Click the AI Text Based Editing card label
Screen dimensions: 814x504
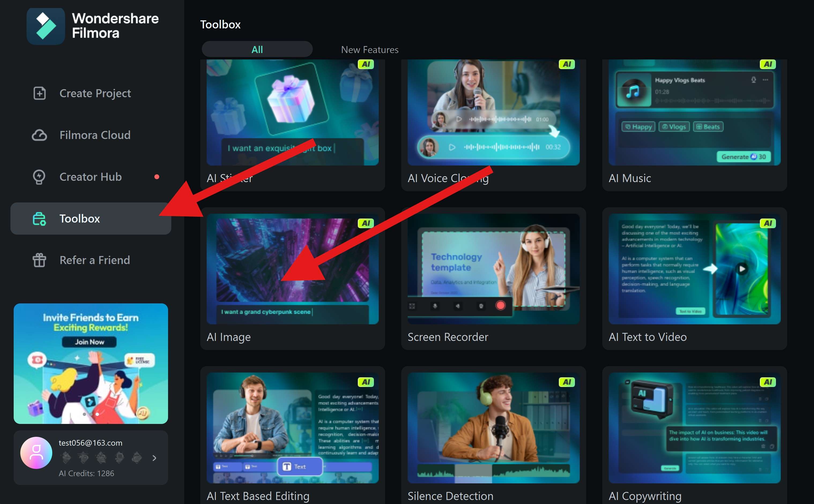pyautogui.click(x=258, y=496)
